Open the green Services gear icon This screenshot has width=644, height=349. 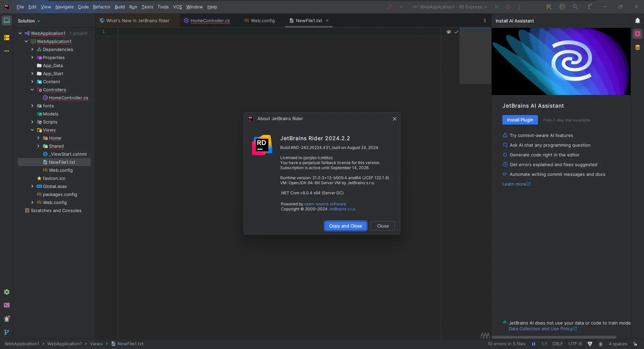7,292
